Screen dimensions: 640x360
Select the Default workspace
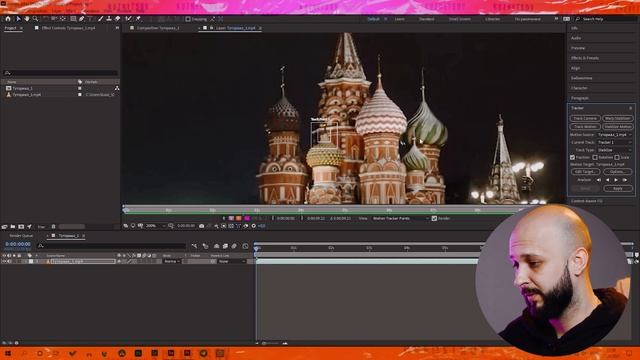[x=373, y=19]
